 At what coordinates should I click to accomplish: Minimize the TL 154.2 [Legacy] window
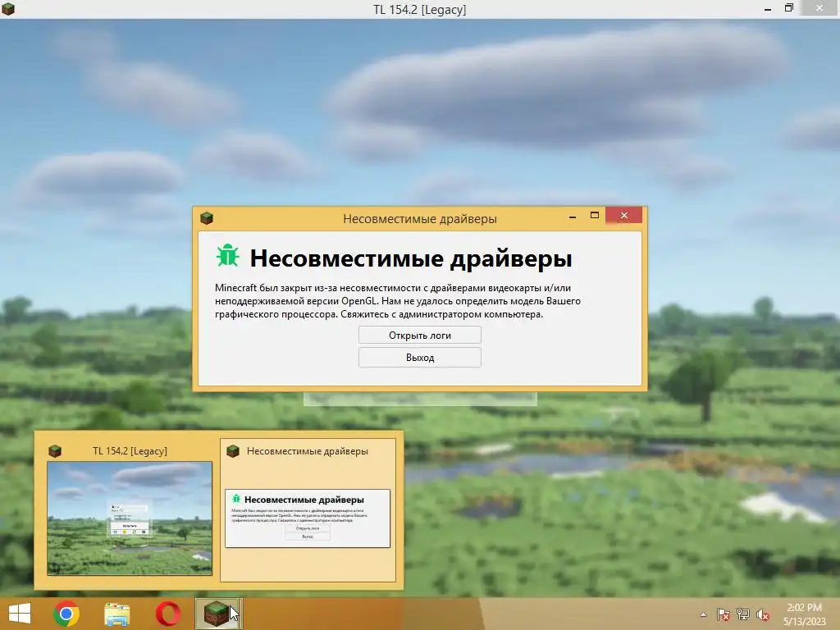click(768, 8)
